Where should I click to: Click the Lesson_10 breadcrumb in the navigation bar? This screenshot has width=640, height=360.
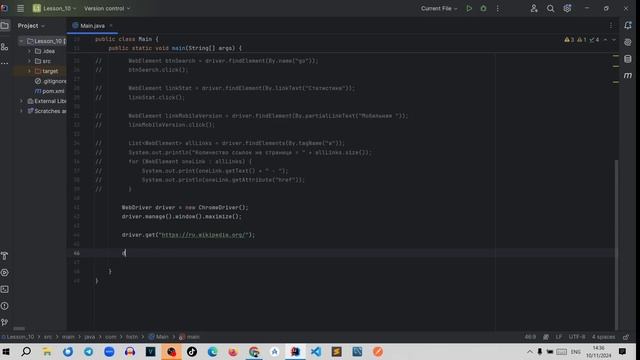click(x=20, y=337)
